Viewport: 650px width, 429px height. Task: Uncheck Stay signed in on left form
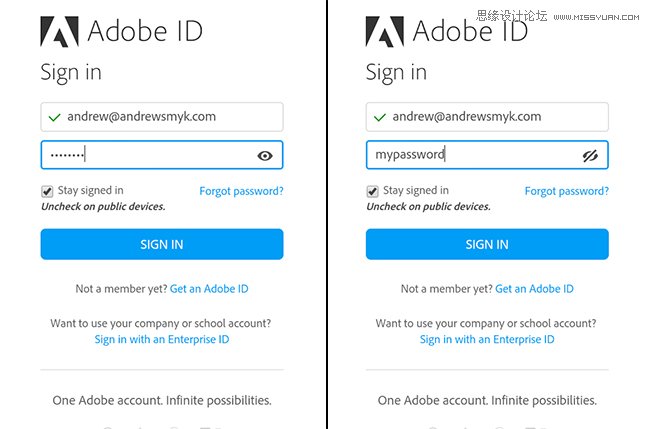click(x=47, y=191)
